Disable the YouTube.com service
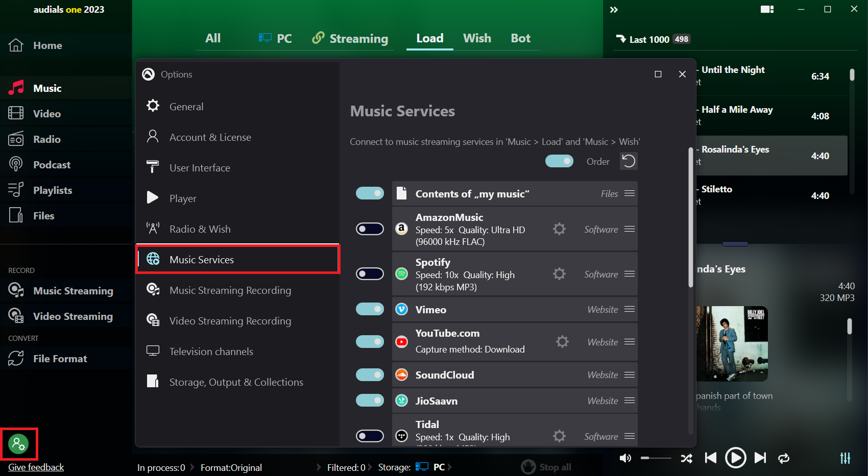Screen dimensions: 868x476 [370, 342]
